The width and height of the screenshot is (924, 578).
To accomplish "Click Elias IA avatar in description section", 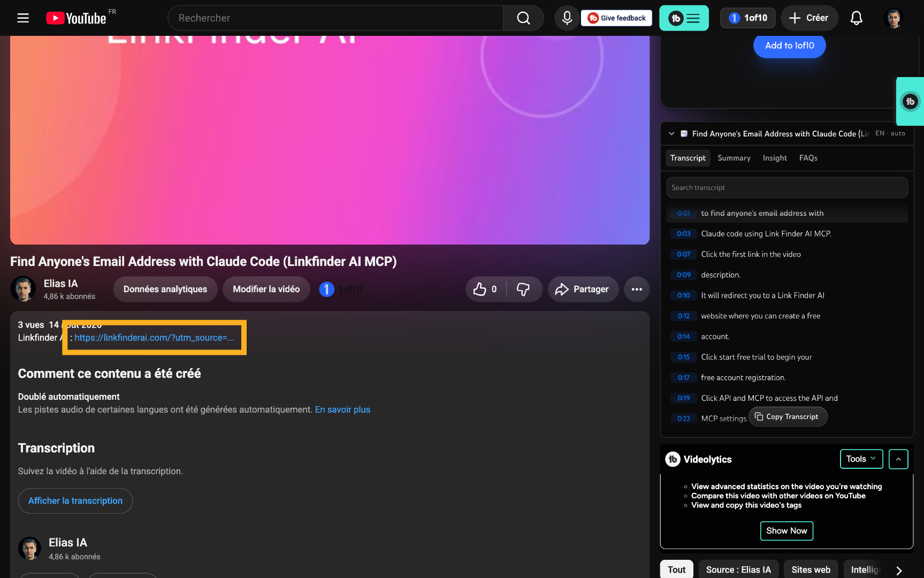I will coord(30,549).
